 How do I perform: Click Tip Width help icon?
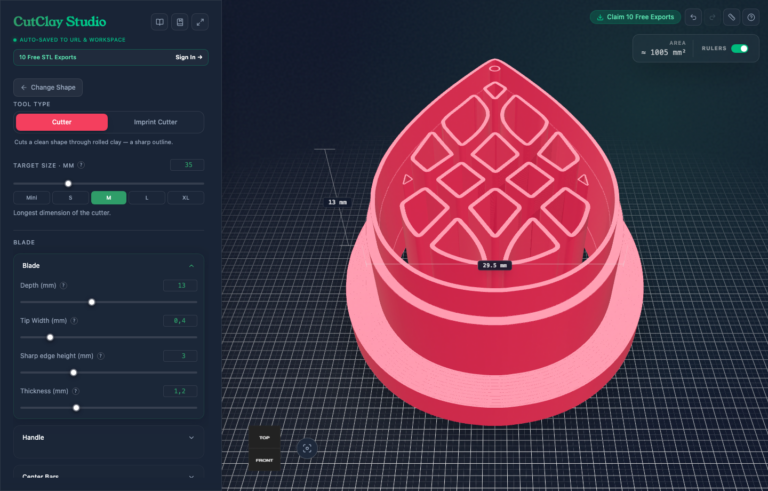(74, 320)
